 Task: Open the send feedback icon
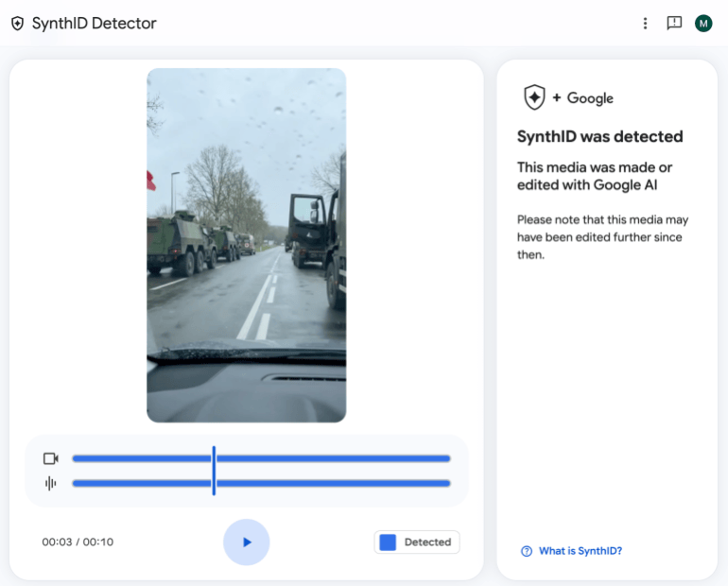[x=674, y=24]
